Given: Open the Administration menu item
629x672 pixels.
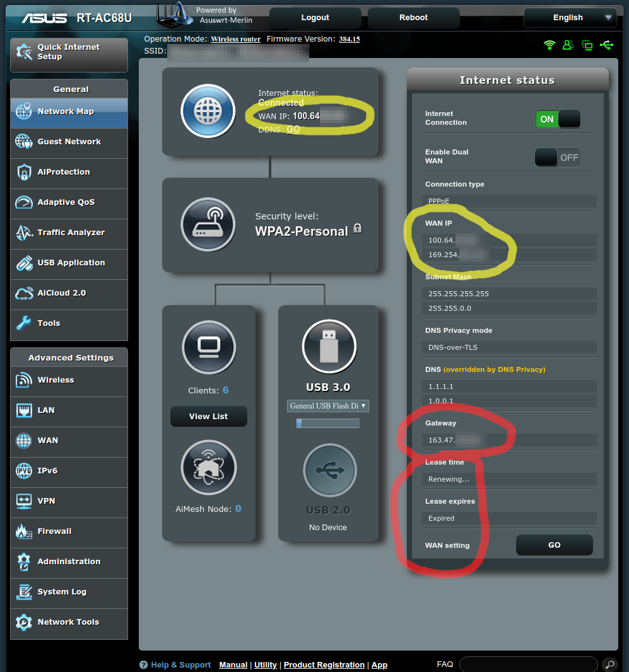Looking at the screenshot, I should 69,562.
